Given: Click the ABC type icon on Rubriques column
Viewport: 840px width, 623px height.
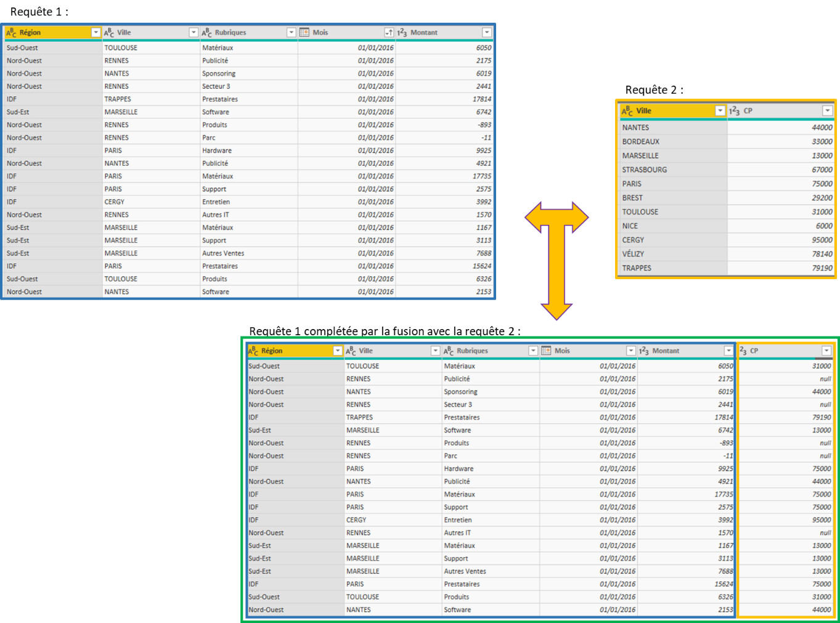Looking at the screenshot, I should (x=206, y=32).
